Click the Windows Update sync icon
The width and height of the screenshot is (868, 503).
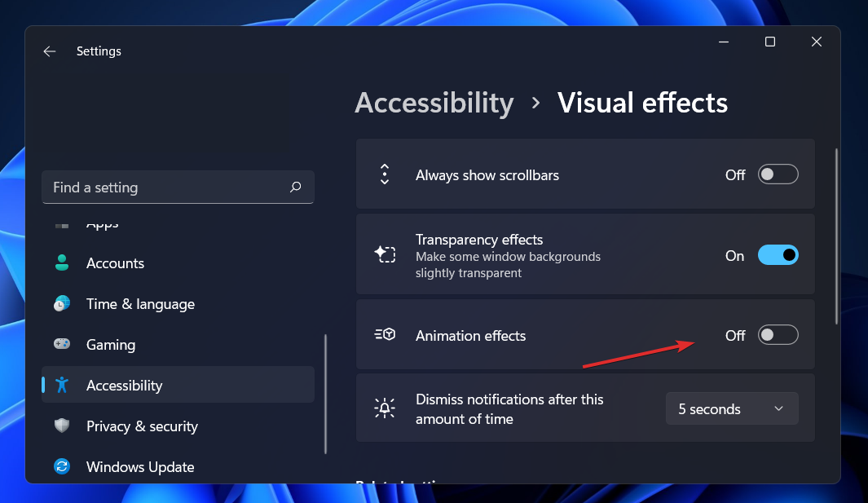coord(62,466)
